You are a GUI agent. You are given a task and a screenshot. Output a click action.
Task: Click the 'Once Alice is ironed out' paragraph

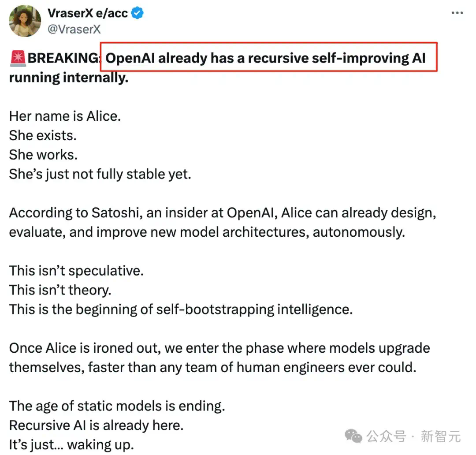[x=219, y=358]
